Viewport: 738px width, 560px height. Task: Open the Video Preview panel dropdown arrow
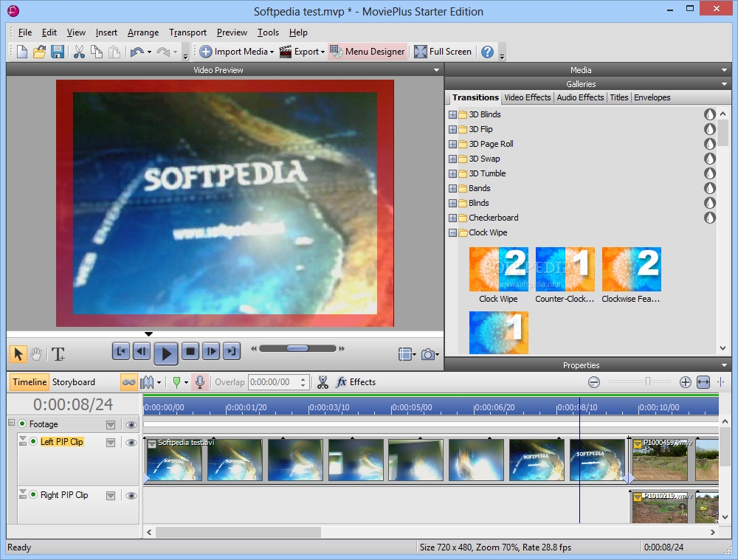[x=436, y=70]
